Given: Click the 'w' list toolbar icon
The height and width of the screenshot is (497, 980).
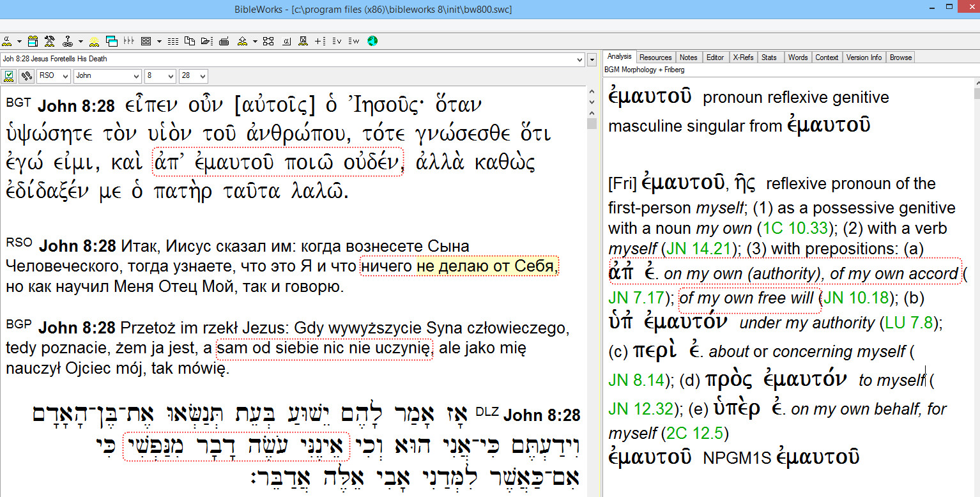Looking at the screenshot, I should coord(355,42).
